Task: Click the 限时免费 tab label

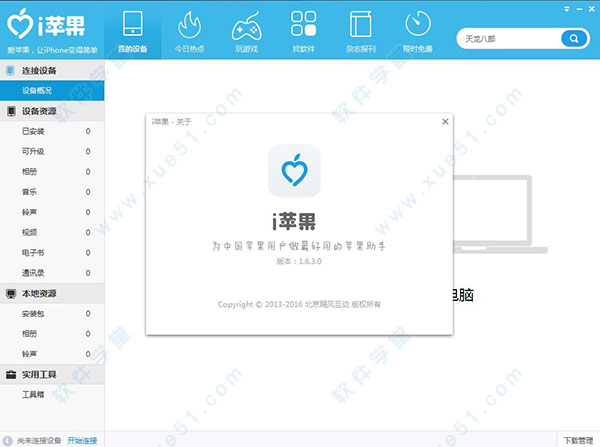Action: pos(418,49)
